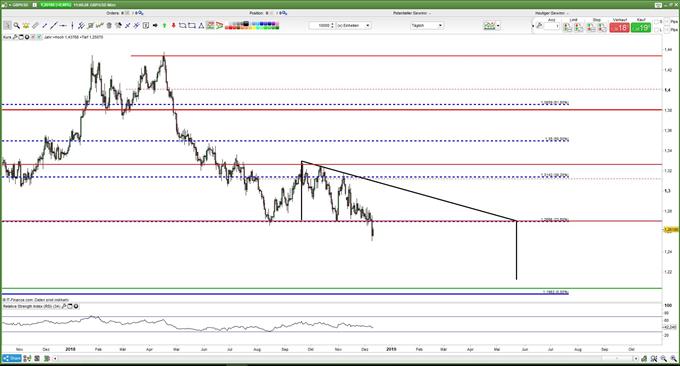Select the trend line drawing tool
The height and width of the screenshot is (366, 680).
click(53, 26)
